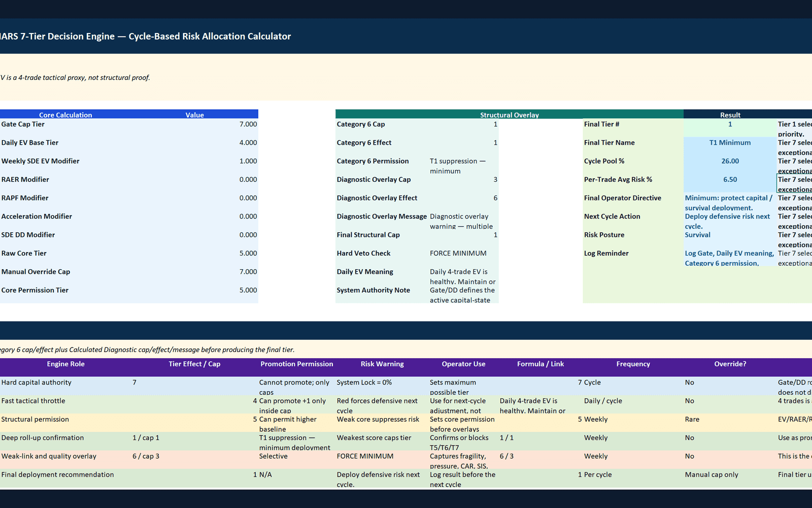Click the Value column header
This screenshot has width=812, height=508.
coord(194,115)
